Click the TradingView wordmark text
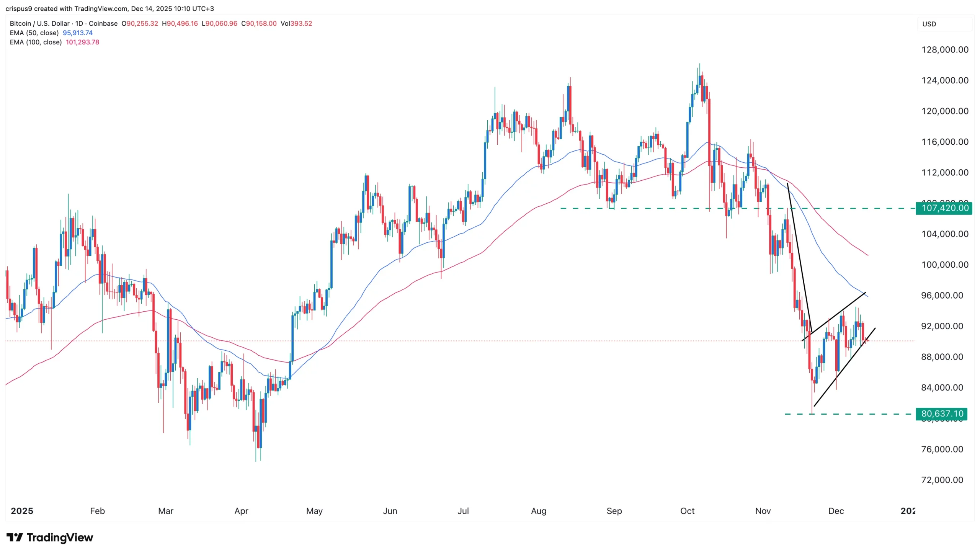Viewport: 980px width, 554px height. click(x=60, y=538)
